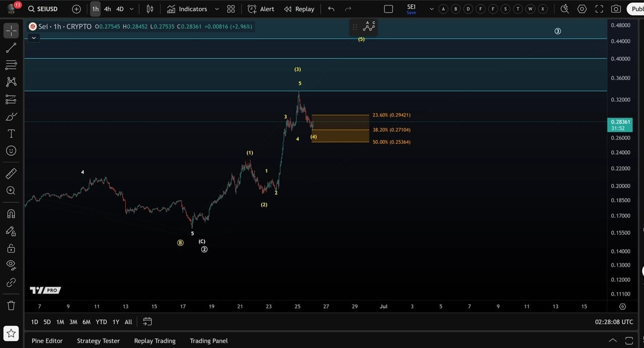Screen dimensions: 644x348
Task: Select the trend line tool
Action: click(11, 48)
